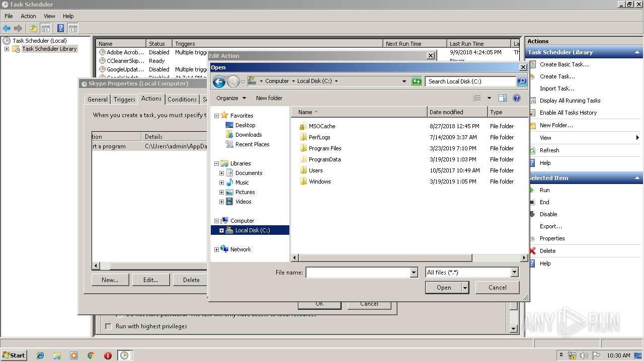Image resolution: width=644 pixels, height=362 pixels.
Task: Open the Help menu in menu bar
Action: coord(68,16)
